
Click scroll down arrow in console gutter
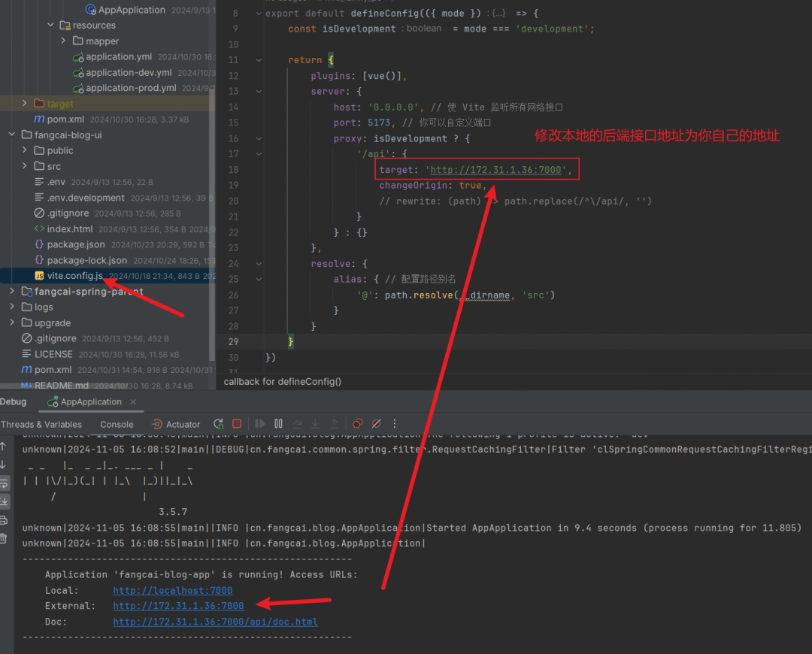(x=3, y=465)
